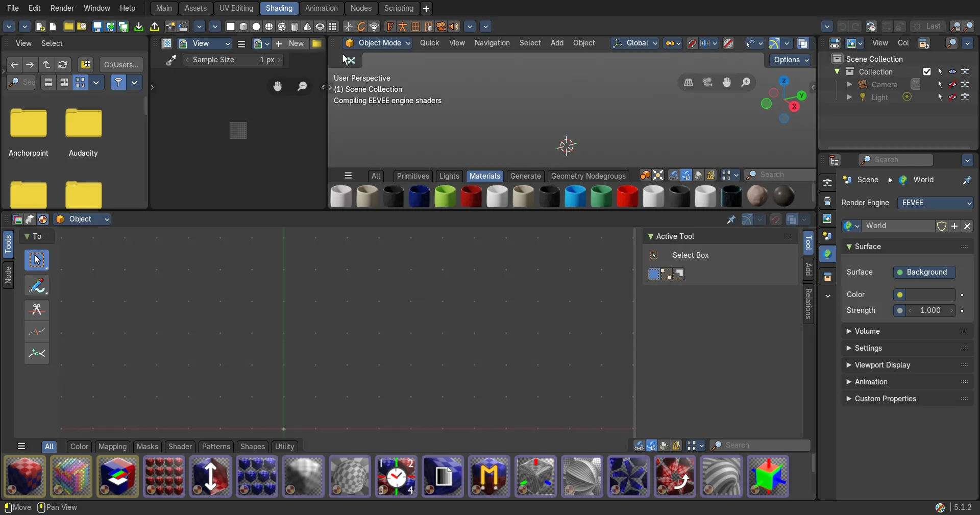Go back in the file browser
The height and width of the screenshot is (515, 980).
point(14,64)
